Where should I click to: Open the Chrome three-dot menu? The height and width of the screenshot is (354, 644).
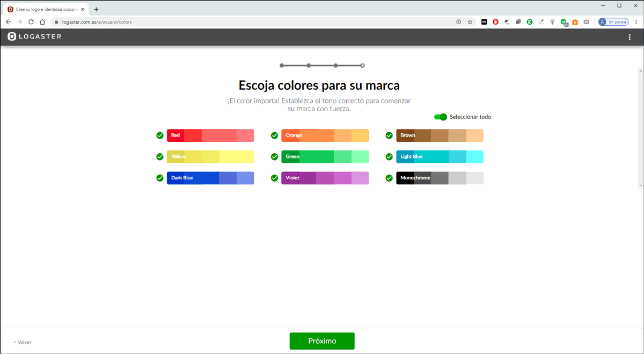(635, 22)
